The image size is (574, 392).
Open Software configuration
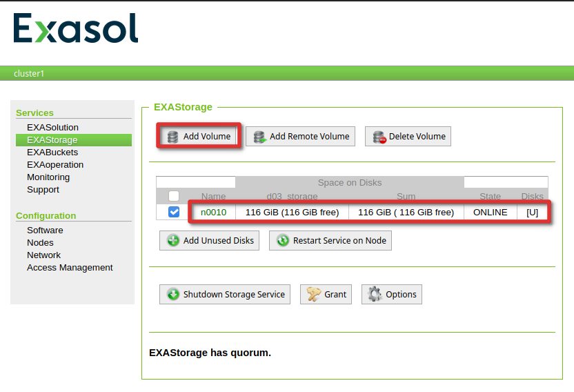pos(45,230)
